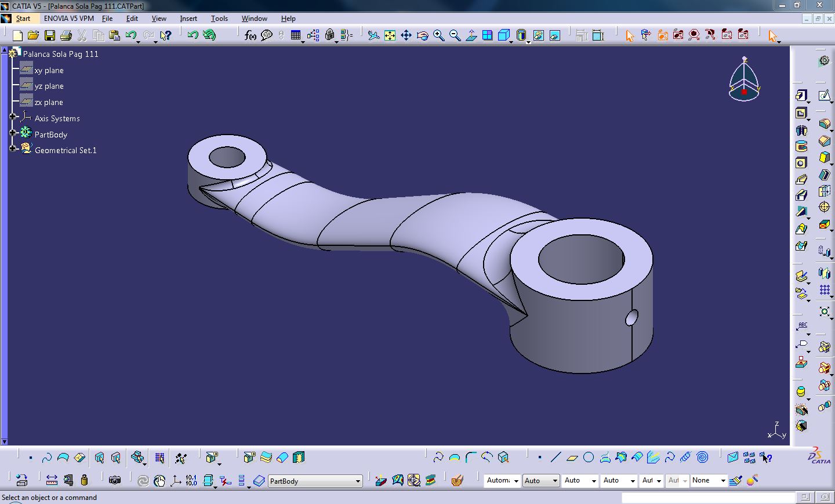This screenshot has height=504, width=835.
Task: Open the PartBody body selector dropdown
Action: (x=358, y=481)
